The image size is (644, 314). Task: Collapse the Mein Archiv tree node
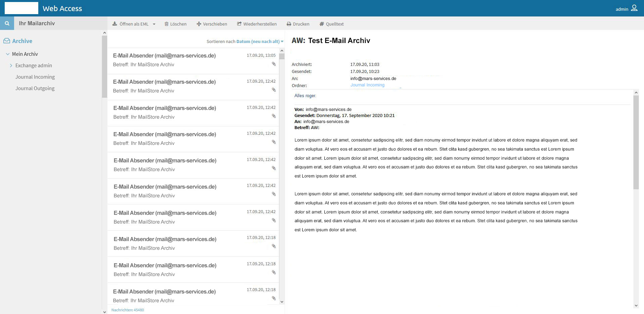(x=8, y=54)
